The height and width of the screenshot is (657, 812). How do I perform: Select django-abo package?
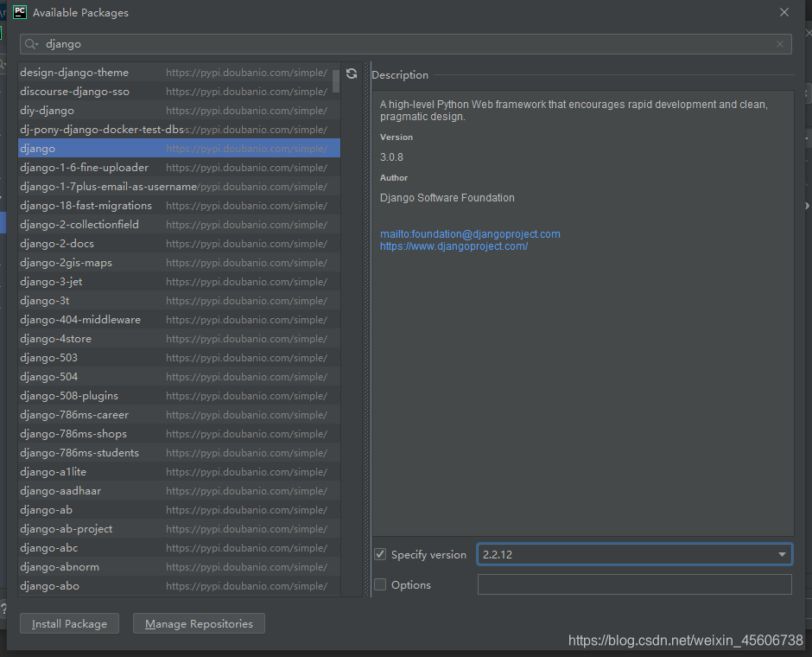click(x=179, y=586)
